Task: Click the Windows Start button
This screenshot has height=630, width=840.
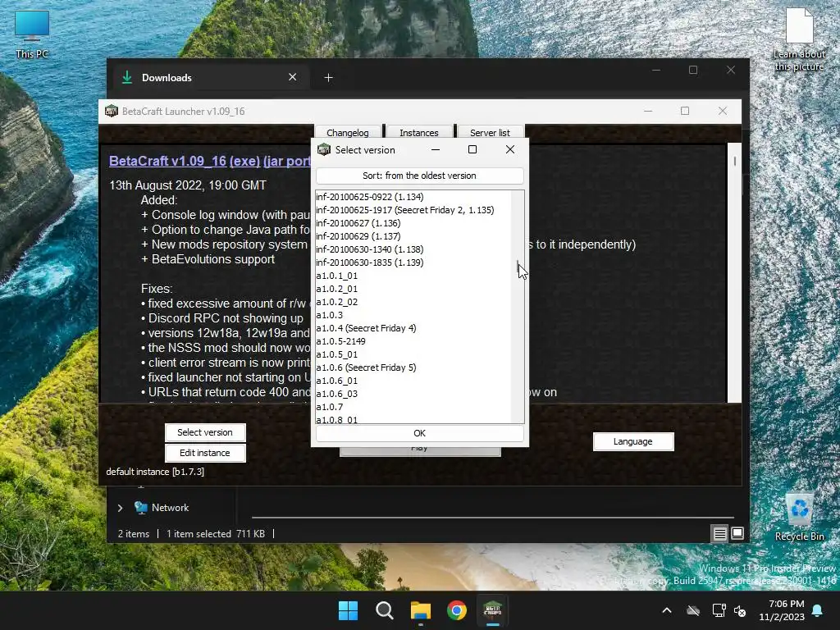Action: click(x=348, y=610)
